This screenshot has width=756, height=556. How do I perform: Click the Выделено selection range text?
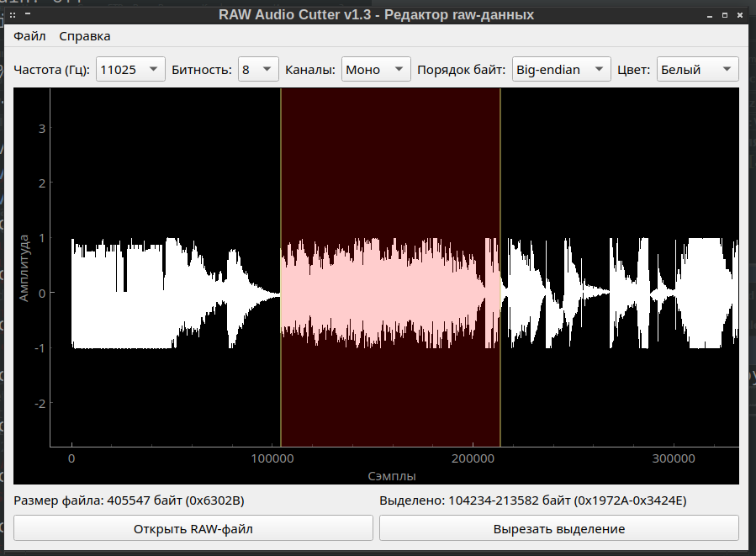click(533, 500)
